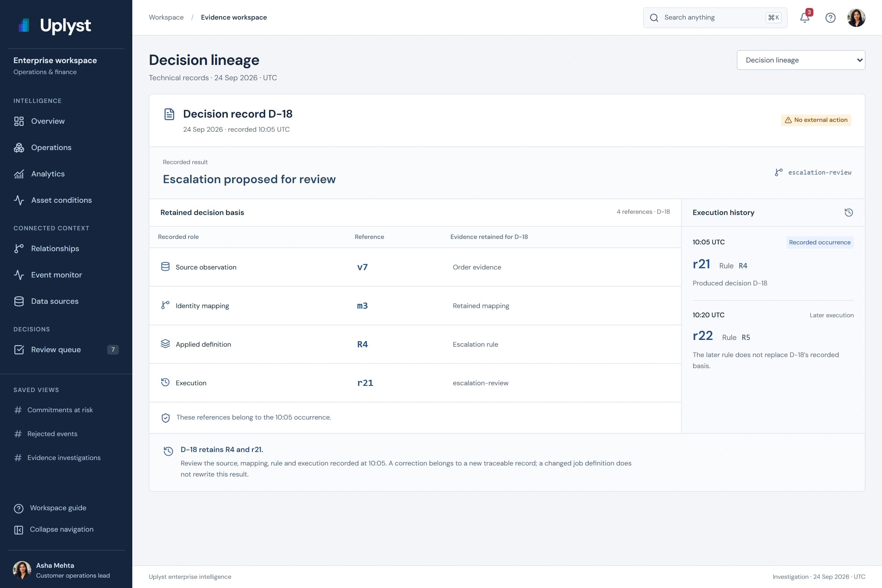Click the Decision record D-18 document icon
This screenshot has width=882, height=588.
169,114
